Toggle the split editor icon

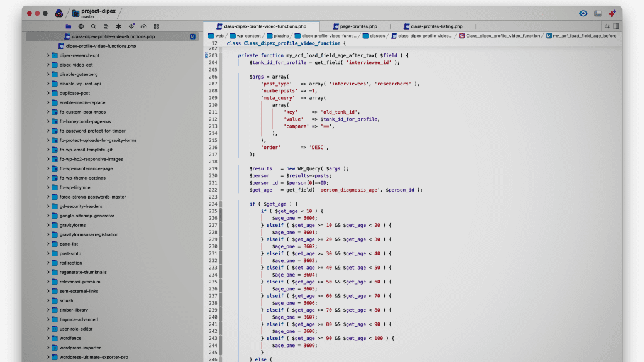tap(616, 26)
